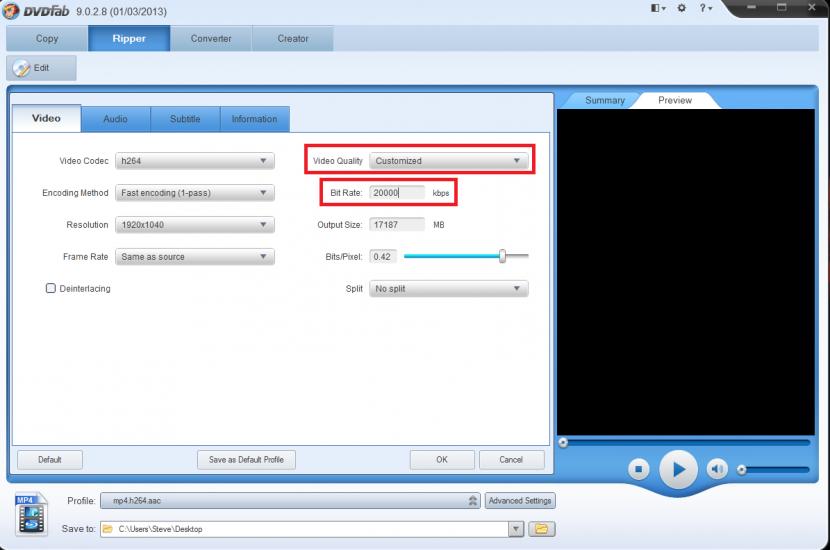Open the Frame Rate dropdown
Viewport: 830px width, 550px height.
point(195,257)
